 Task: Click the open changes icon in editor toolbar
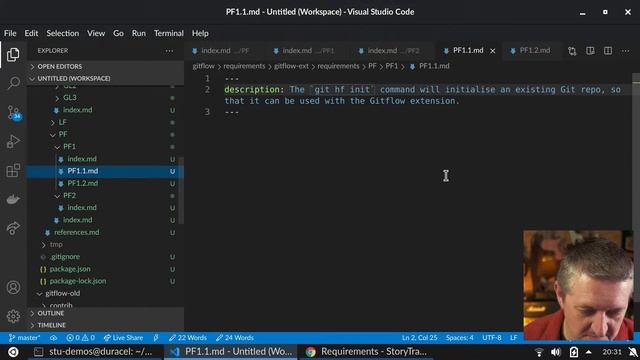pyautogui.click(x=572, y=51)
